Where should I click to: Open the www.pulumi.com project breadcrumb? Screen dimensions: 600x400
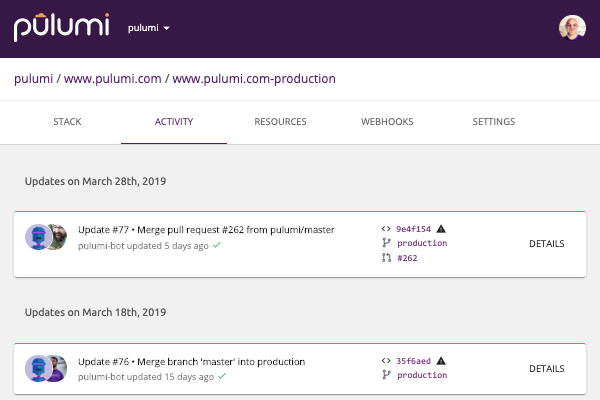pyautogui.click(x=112, y=79)
